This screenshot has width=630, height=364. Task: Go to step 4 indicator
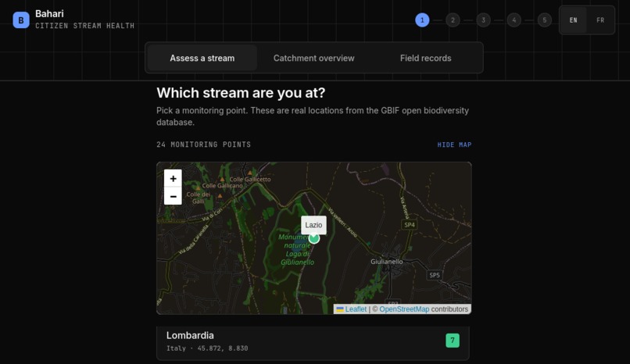(514, 20)
